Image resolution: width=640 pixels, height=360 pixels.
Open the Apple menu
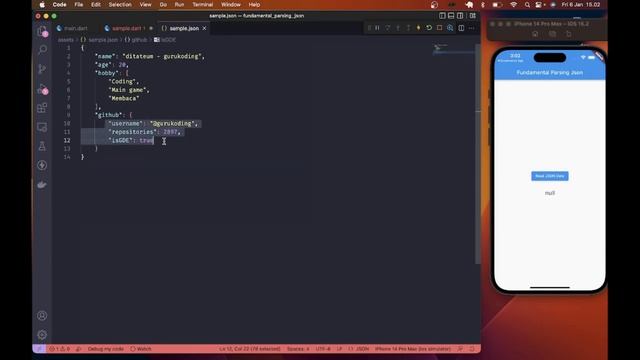(42, 4)
